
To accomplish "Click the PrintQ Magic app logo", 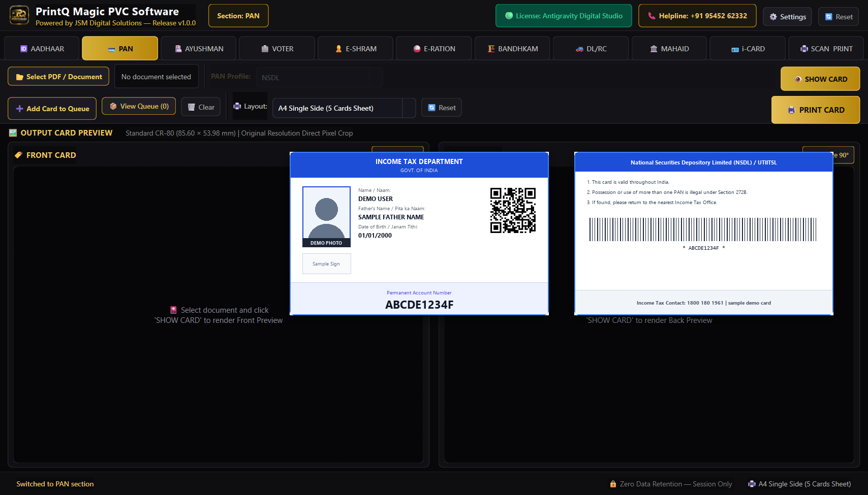I will click(x=19, y=15).
